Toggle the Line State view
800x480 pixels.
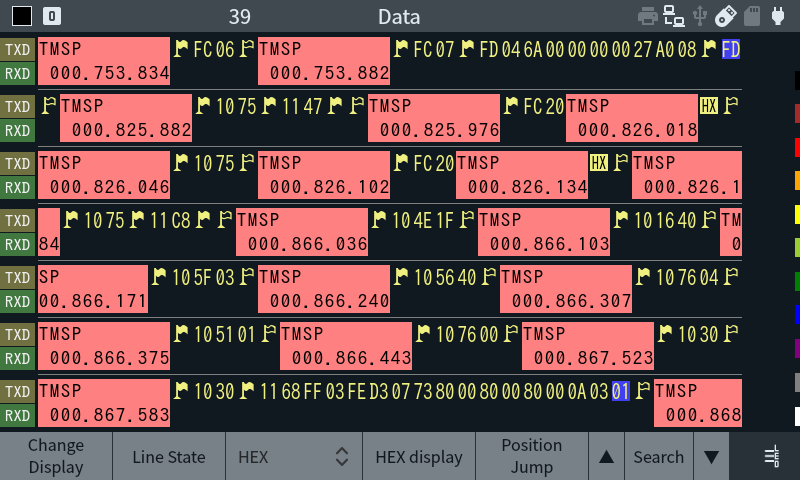click(169, 457)
